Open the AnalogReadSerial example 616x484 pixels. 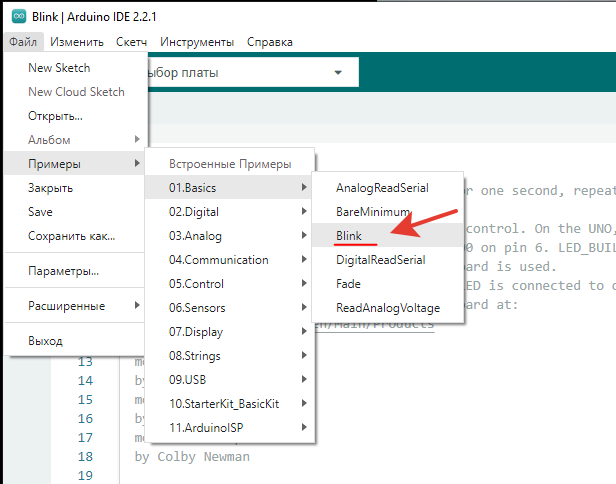click(388, 188)
